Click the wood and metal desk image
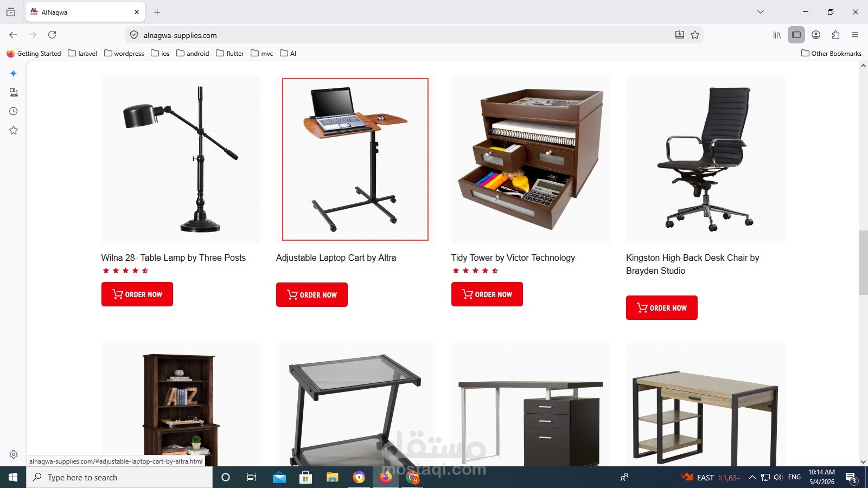Viewport: 868px width, 488px height. 705,404
